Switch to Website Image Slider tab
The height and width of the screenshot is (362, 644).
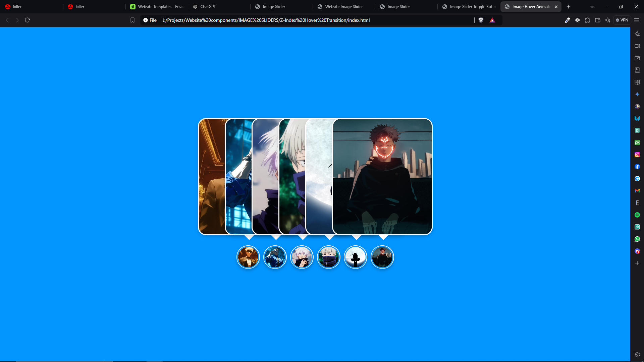coord(344,7)
